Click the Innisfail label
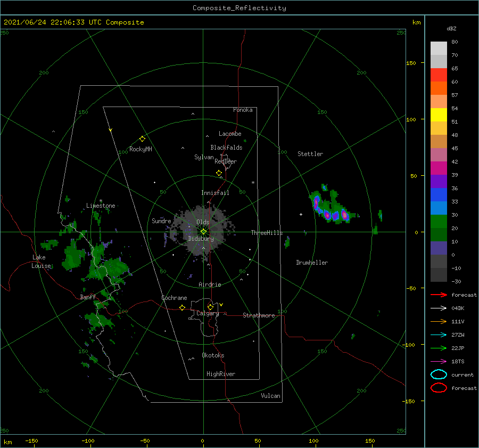 [x=215, y=193]
